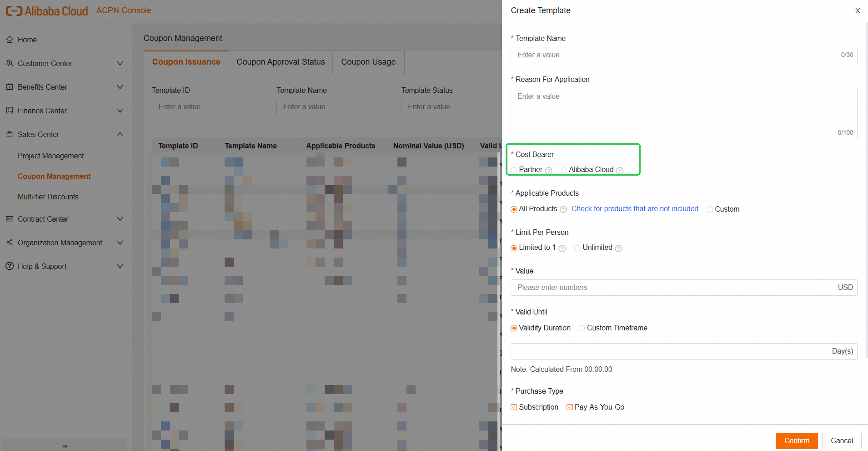Click the Template Name input in dialog
Image resolution: width=868 pixels, height=451 pixels.
[x=677, y=55]
